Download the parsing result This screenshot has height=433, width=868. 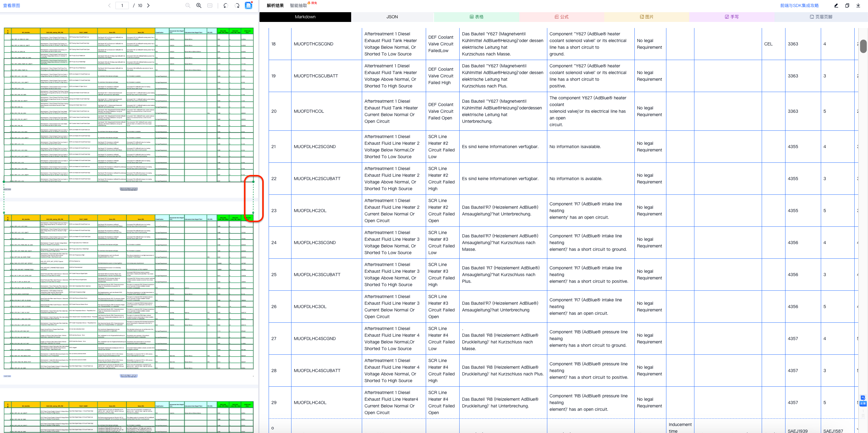pyautogui.click(x=858, y=5)
